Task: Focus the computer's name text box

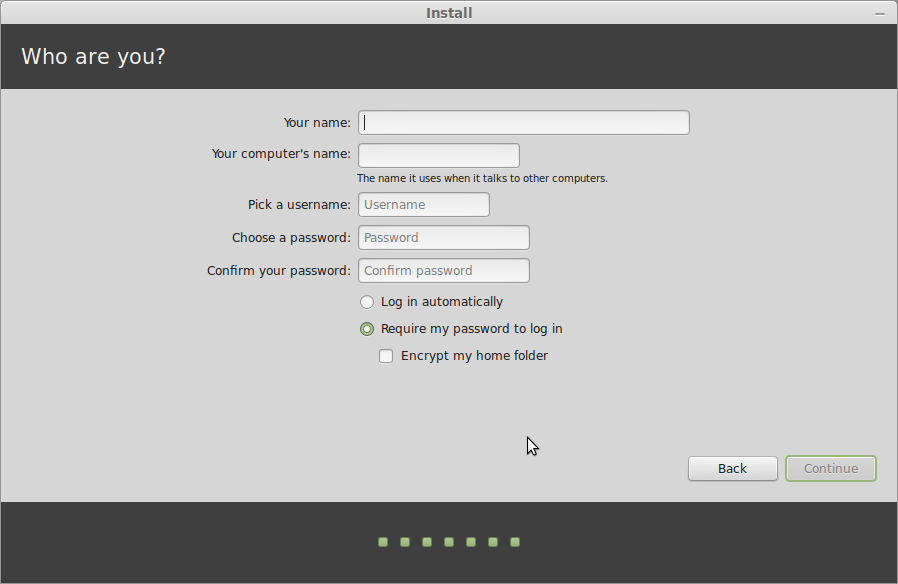Action: coord(439,155)
